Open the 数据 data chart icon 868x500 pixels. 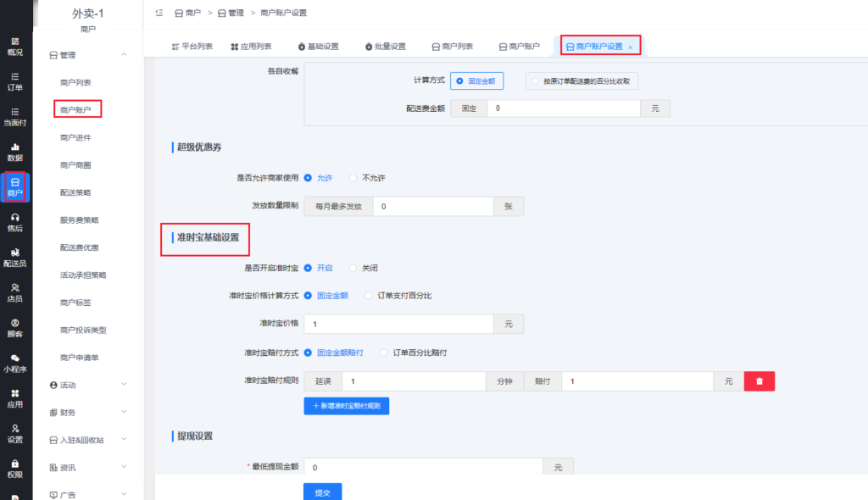(15, 151)
